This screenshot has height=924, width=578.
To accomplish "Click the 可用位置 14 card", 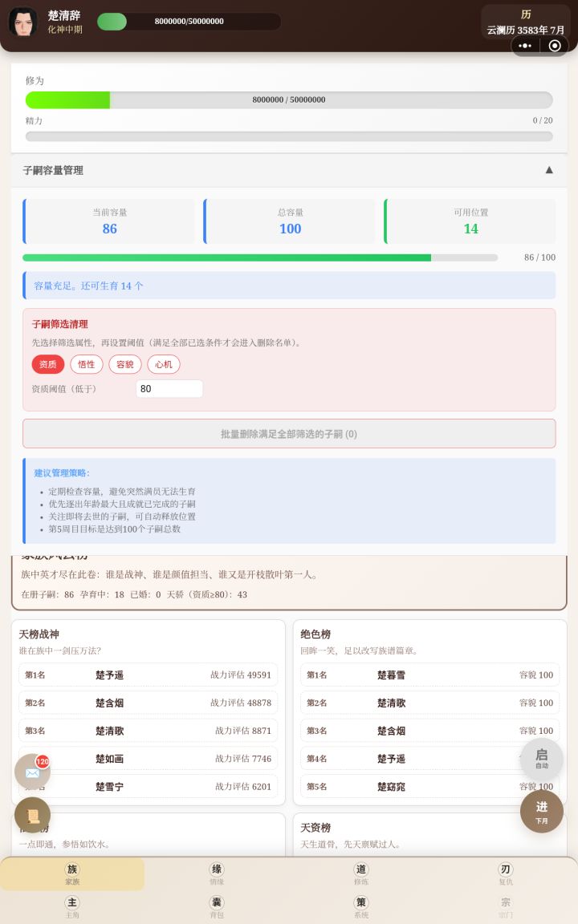I will coord(470,221).
